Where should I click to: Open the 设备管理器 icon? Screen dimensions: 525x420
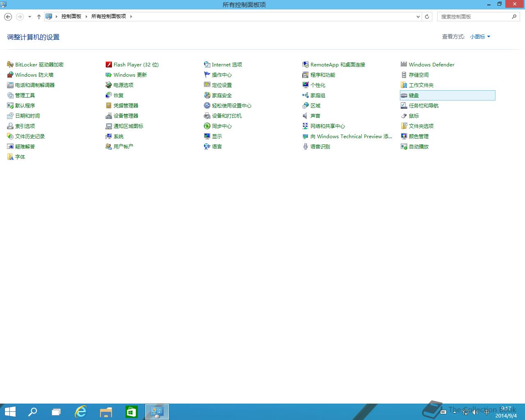point(109,116)
